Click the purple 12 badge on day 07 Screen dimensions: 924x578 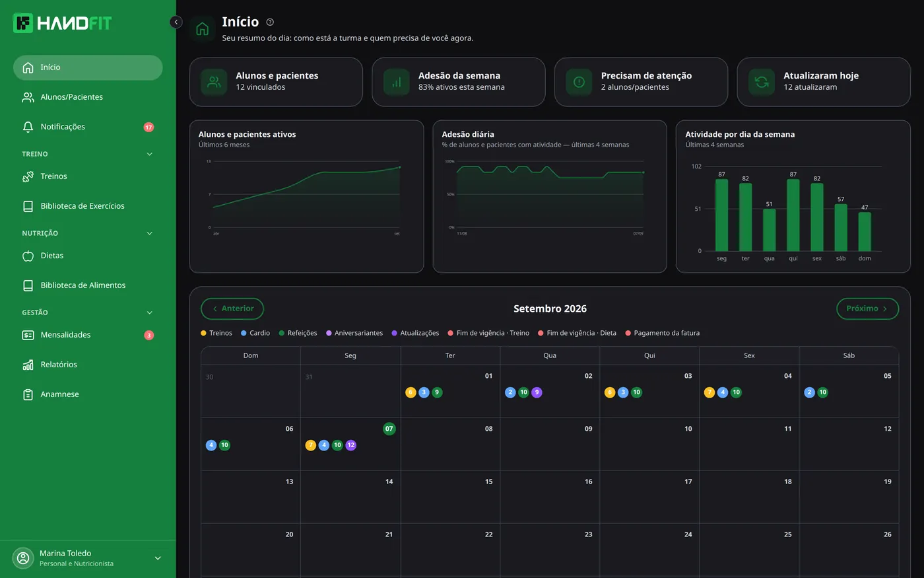point(350,445)
